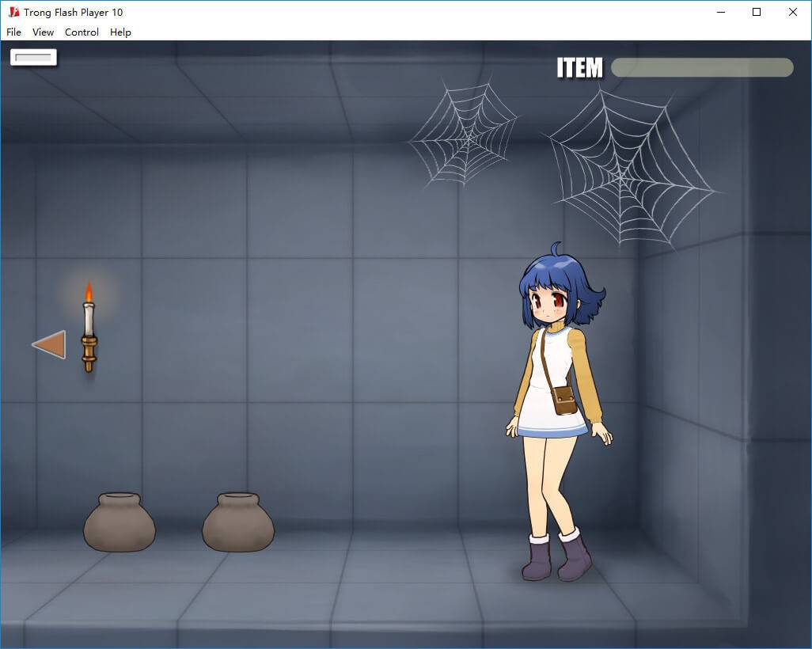The image size is (812, 649).
Task: Click the left clay pot
Action: click(x=120, y=522)
